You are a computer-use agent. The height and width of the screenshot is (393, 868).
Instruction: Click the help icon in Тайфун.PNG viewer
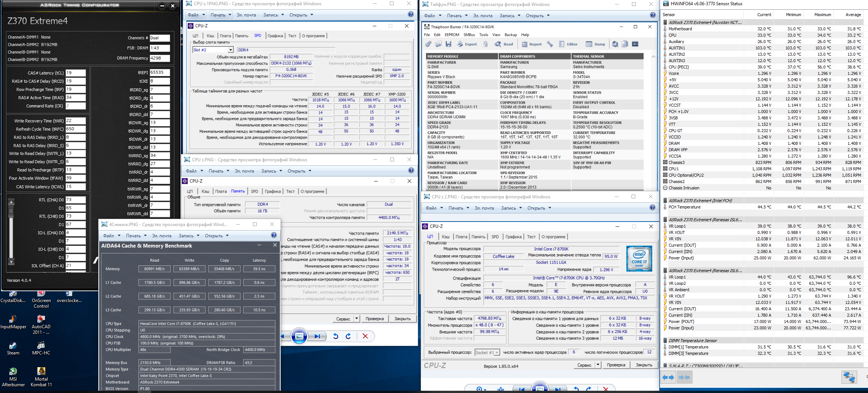coord(652,15)
